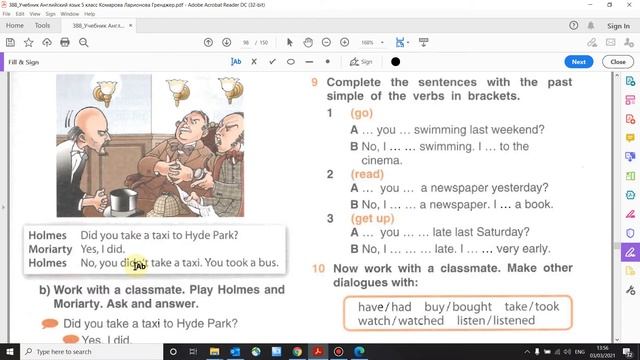Select the line tool
Viewport: 640px width, 360px height.
click(309, 62)
